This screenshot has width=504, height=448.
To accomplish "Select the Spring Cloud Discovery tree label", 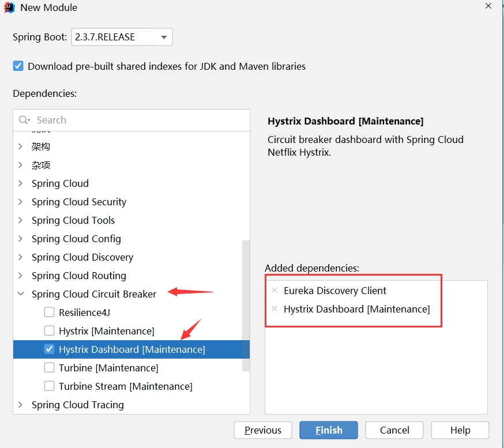I will 82,257.
